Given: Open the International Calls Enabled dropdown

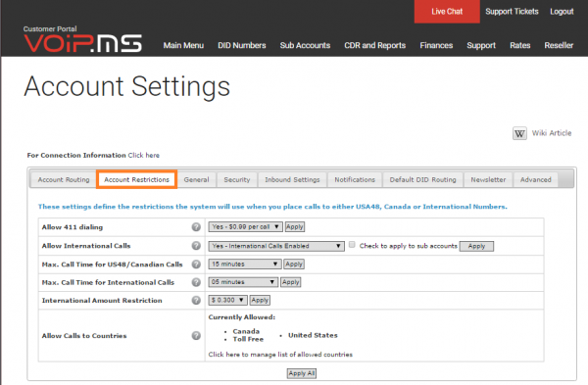Looking at the screenshot, I should pyautogui.click(x=276, y=246).
